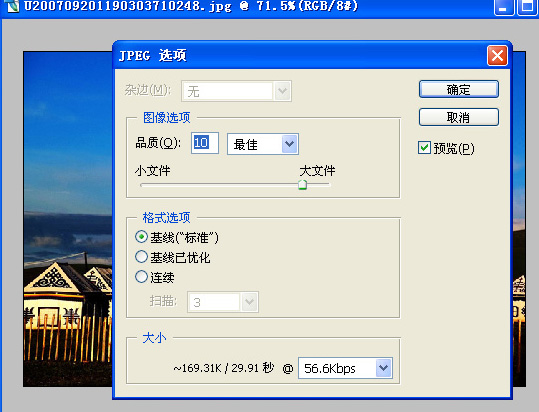The height and width of the screenshot is (412, 539).
Task: Minimize the image document window
Action: pos(504,8)
